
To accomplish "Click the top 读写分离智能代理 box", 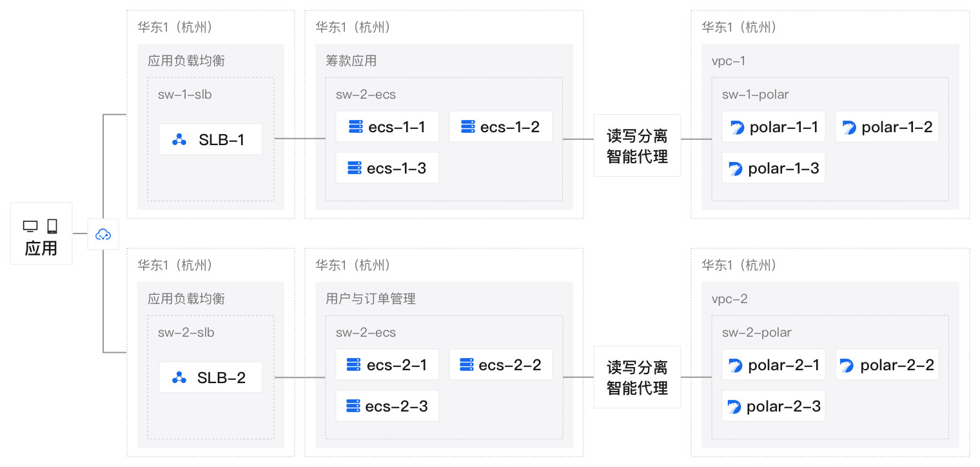I will coord(637,146).
